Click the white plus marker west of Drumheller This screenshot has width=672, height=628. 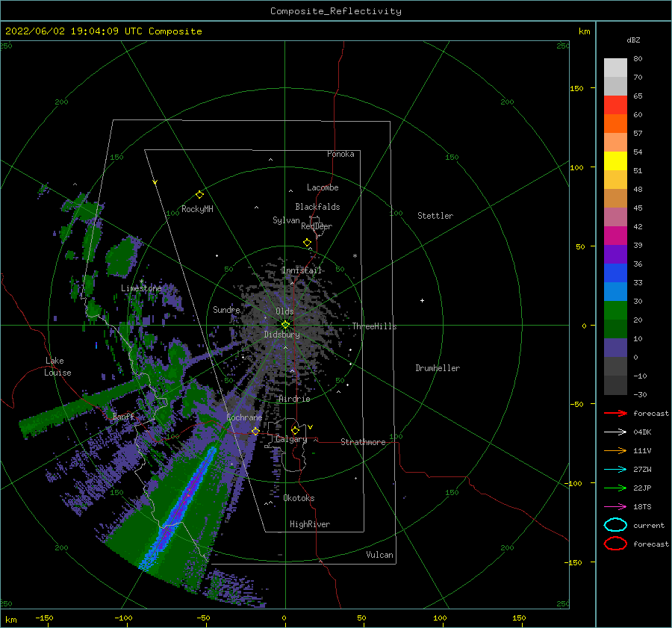pos(422,300)
